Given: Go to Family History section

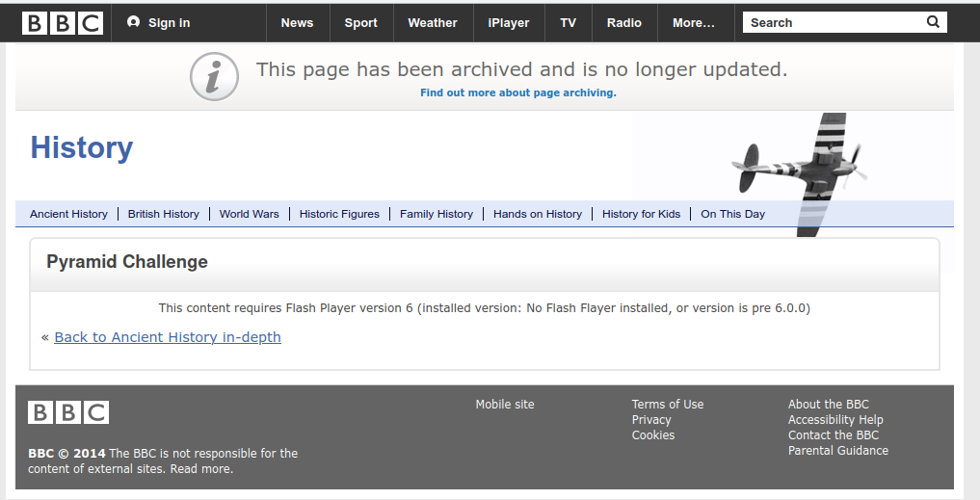Looking at the screenshot, I should pyautogui.click(x=437, y=214).
